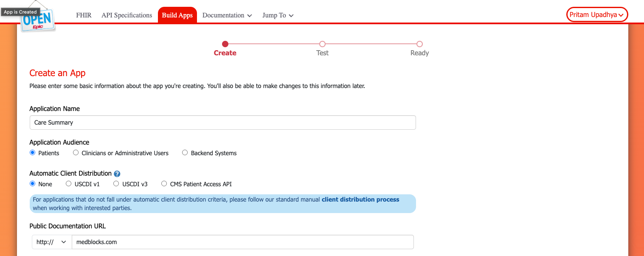644x256 pixels.
Task: Open the http:// protocol selector
Action: tap(52, 242)
